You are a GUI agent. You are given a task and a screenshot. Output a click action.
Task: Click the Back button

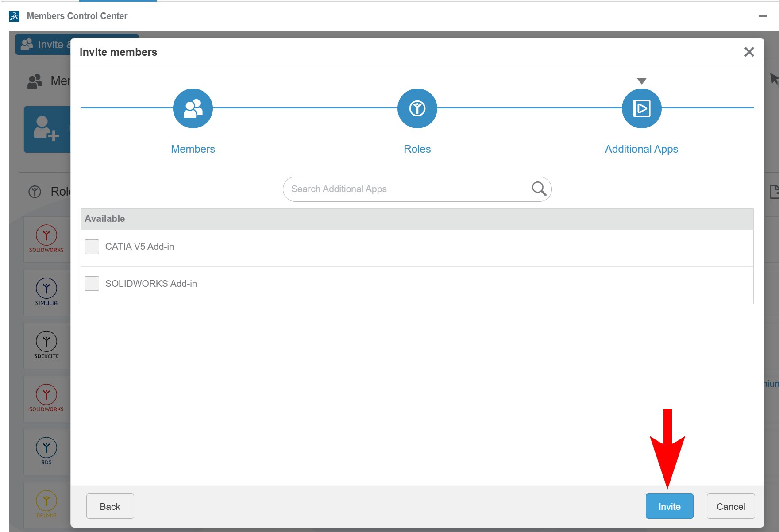point(110,506)
